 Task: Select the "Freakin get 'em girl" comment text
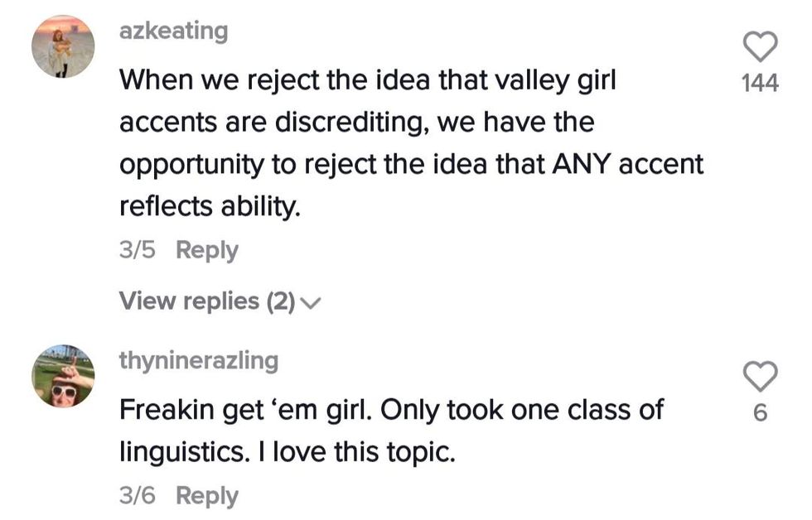(389, 410)
